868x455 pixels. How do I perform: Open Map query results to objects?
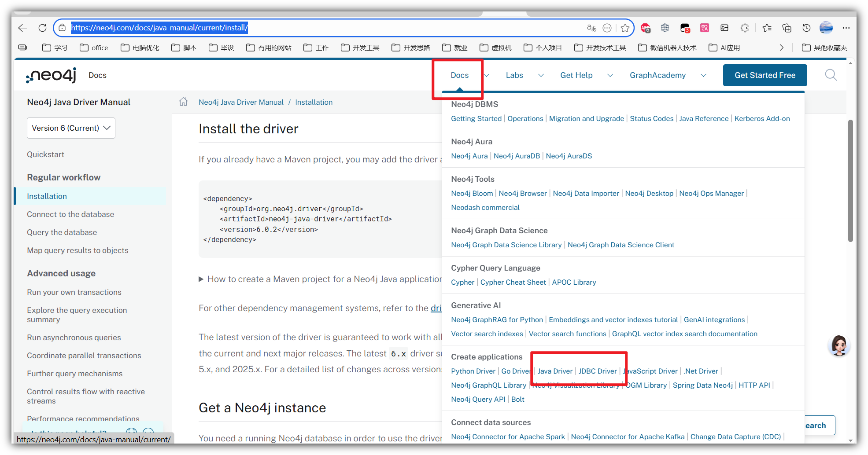click(x=78, y=250)
